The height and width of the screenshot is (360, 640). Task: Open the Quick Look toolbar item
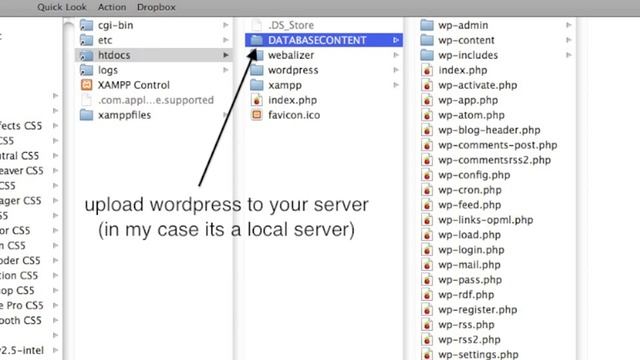pos(62,7)
